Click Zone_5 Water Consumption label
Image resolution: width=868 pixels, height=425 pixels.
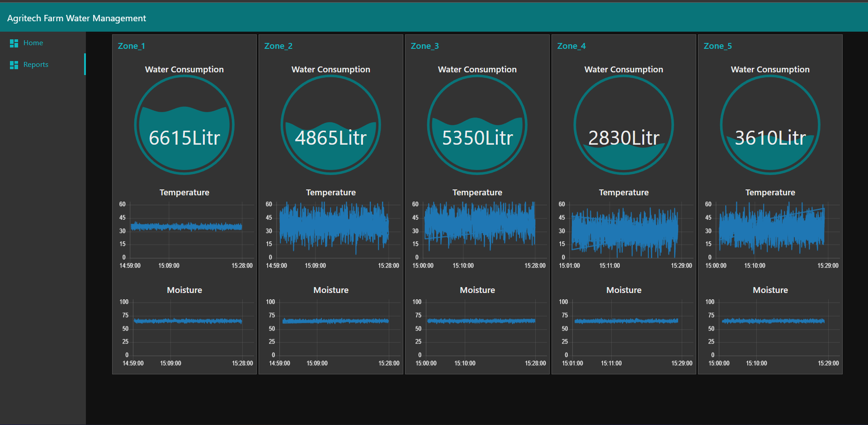770,70
